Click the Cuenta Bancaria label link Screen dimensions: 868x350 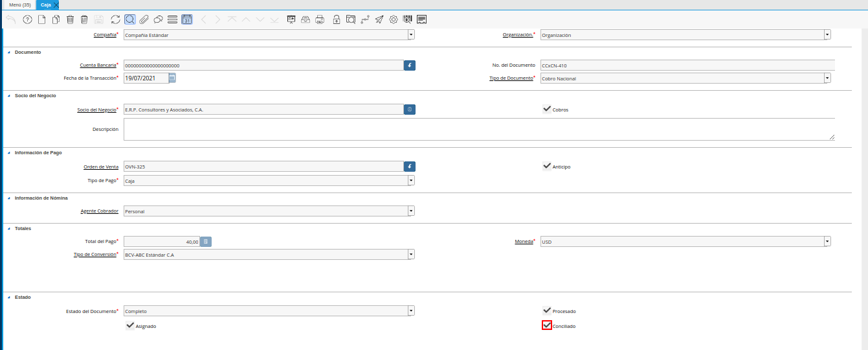click(x=98, y=65)
